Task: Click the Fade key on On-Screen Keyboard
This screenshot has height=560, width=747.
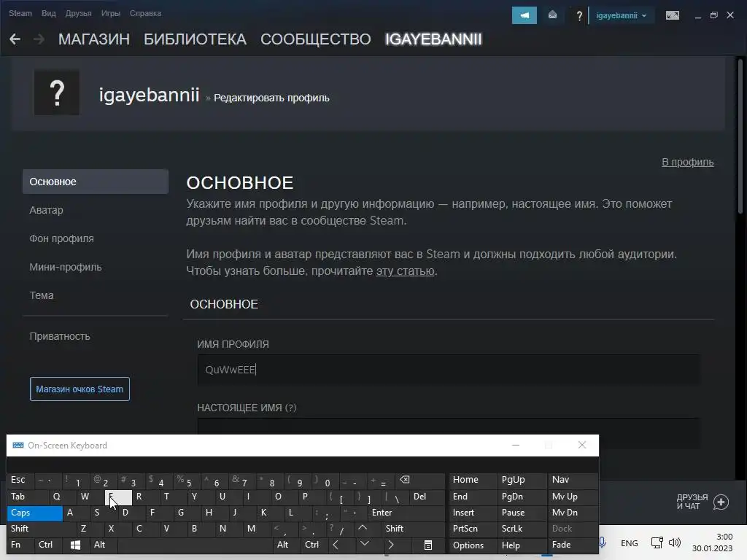Action: coord(573,545)
